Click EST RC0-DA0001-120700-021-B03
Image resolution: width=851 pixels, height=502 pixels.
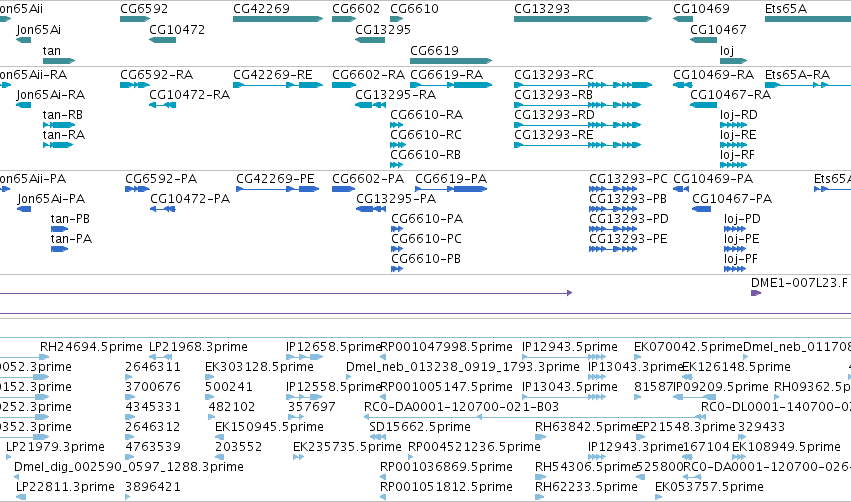pos(461,407)
